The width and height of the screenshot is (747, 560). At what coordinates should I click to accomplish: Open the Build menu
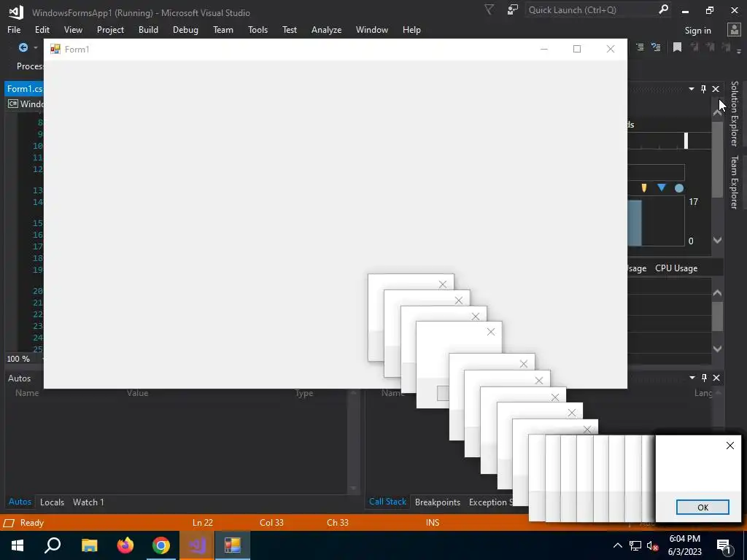[x=148, y=29]
